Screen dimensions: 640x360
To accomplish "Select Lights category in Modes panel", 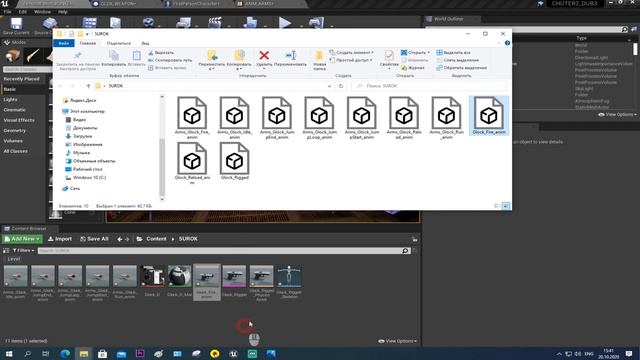I will [x=11, y=100].
